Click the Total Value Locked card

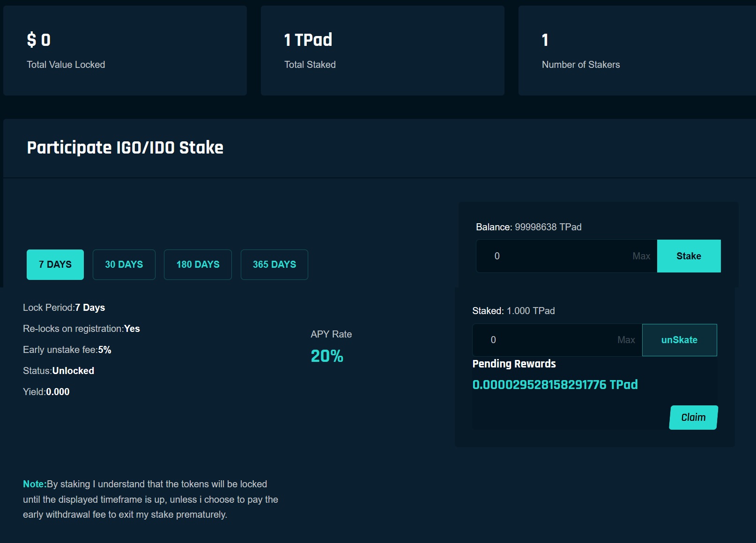[125, 51]
